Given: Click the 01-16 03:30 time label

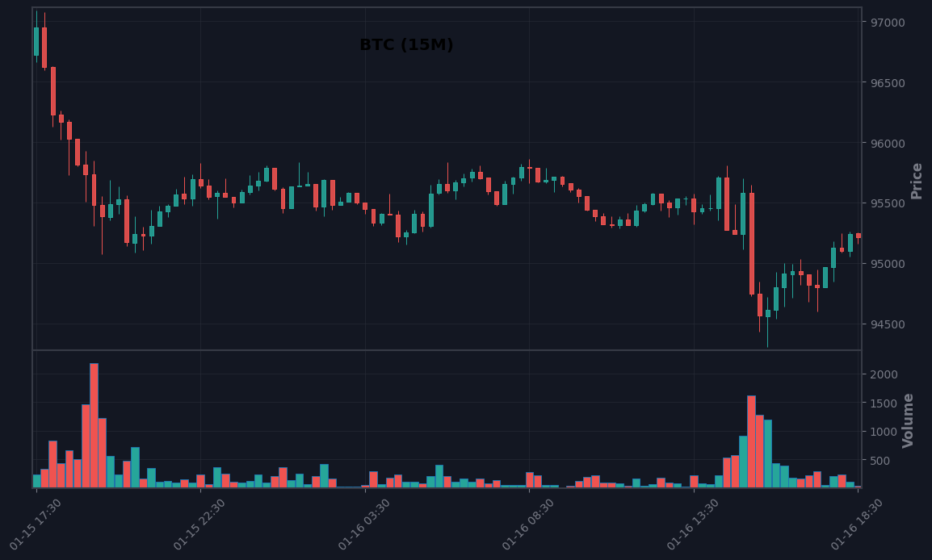Looking at the screenshot, I should pyautogui.click(x=364, y=524).
